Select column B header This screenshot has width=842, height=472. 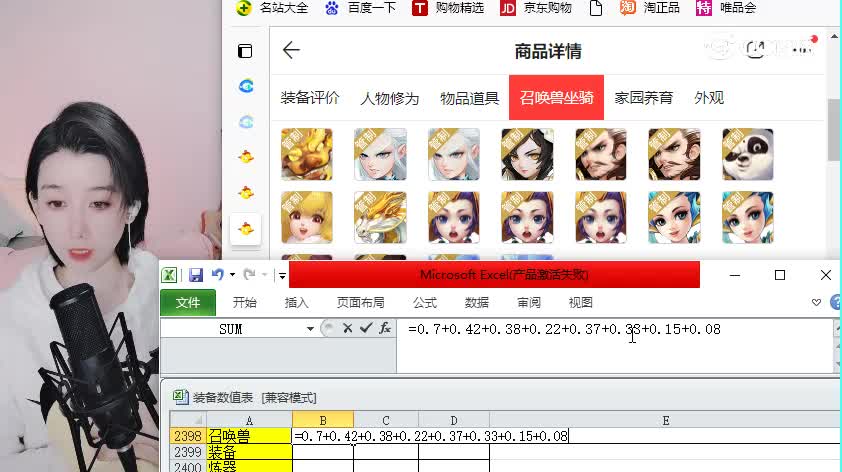coord(323,420)
